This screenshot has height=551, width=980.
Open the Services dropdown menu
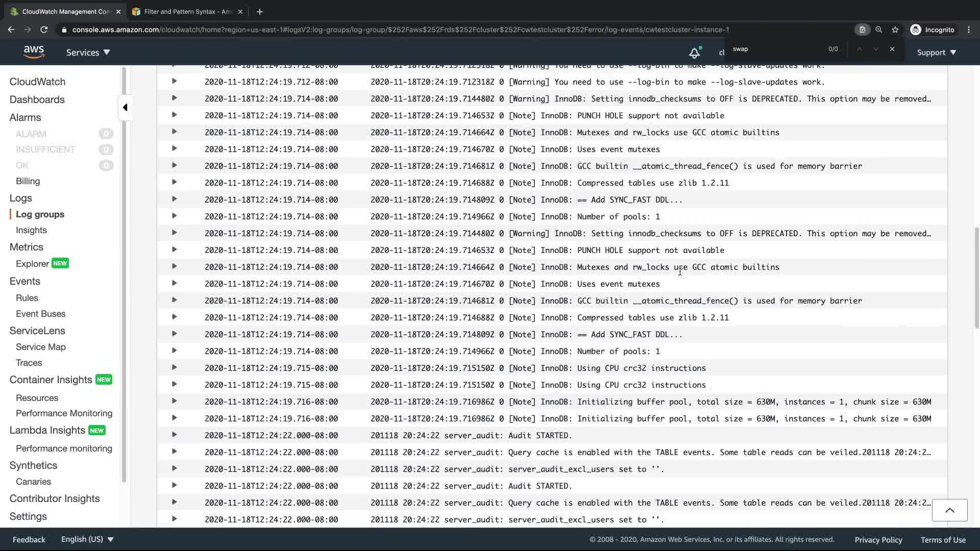(x=88, y=53)
